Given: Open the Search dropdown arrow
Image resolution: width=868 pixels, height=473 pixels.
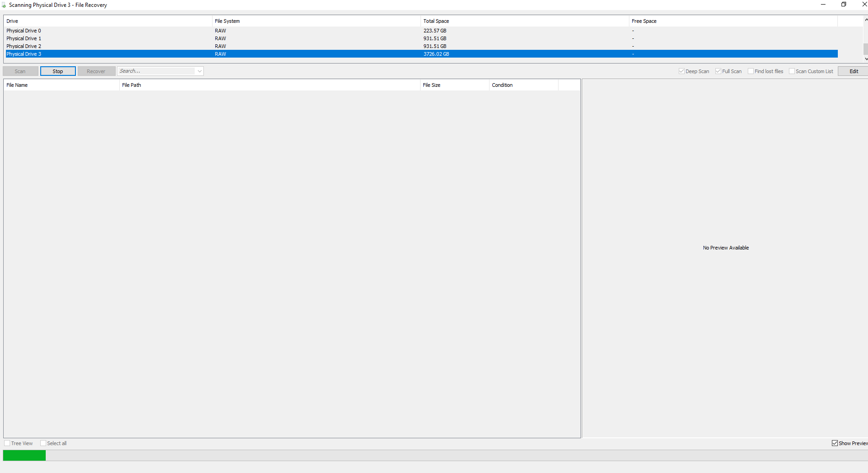Looking at the screenshot, I should click(199, 71).
